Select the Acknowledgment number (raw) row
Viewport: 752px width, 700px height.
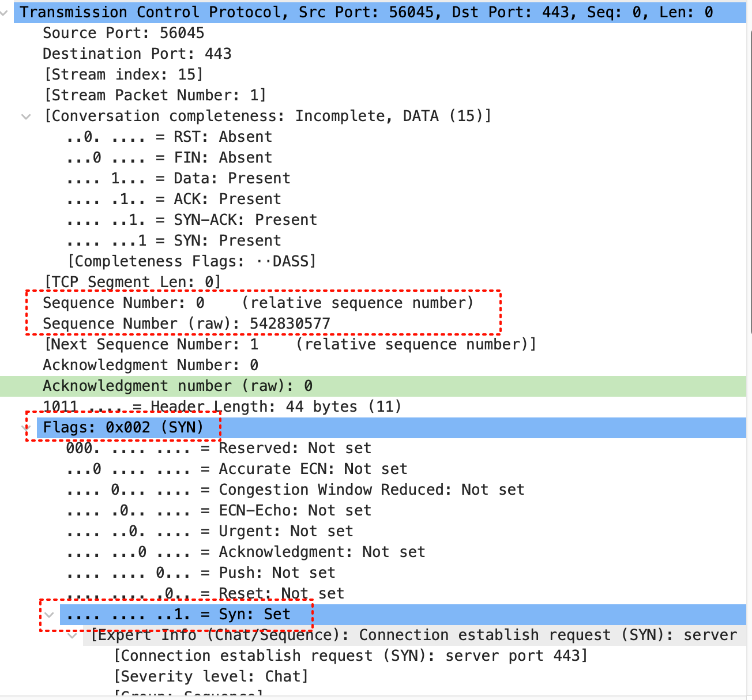click(177, 386)
